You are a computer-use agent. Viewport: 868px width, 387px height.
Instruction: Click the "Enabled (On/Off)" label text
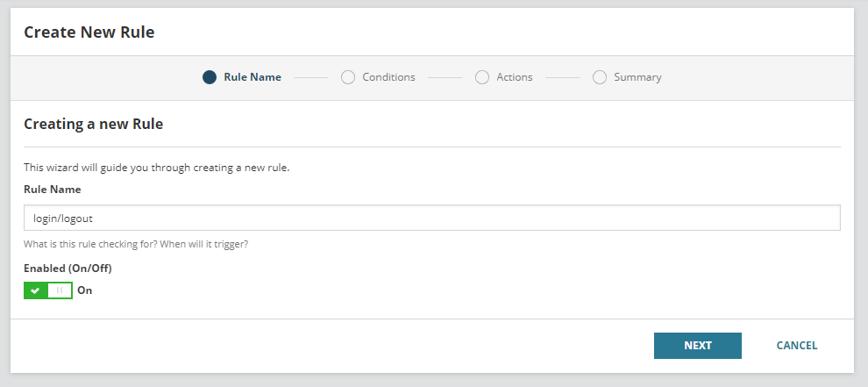pos(68,268)
